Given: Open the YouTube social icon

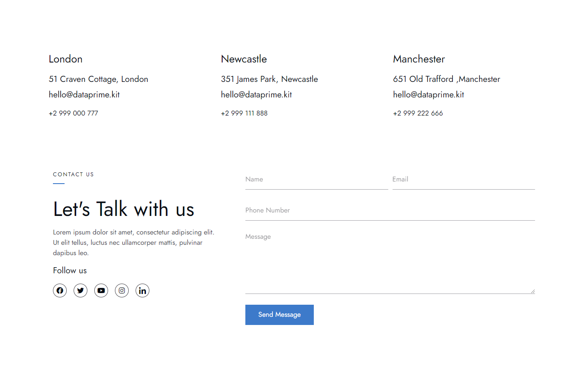Looking at the screenshot, I should [101, 290].
